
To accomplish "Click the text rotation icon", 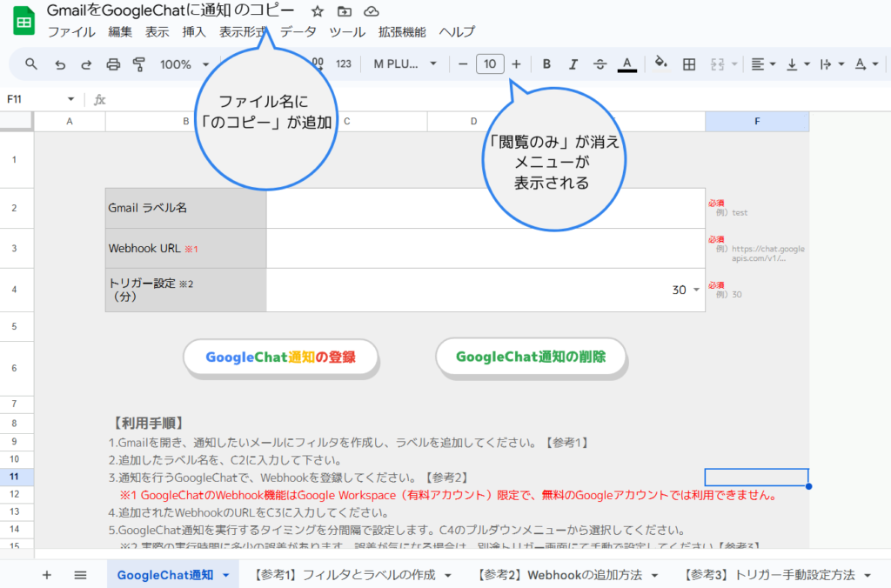I will [x=861, y=64].
